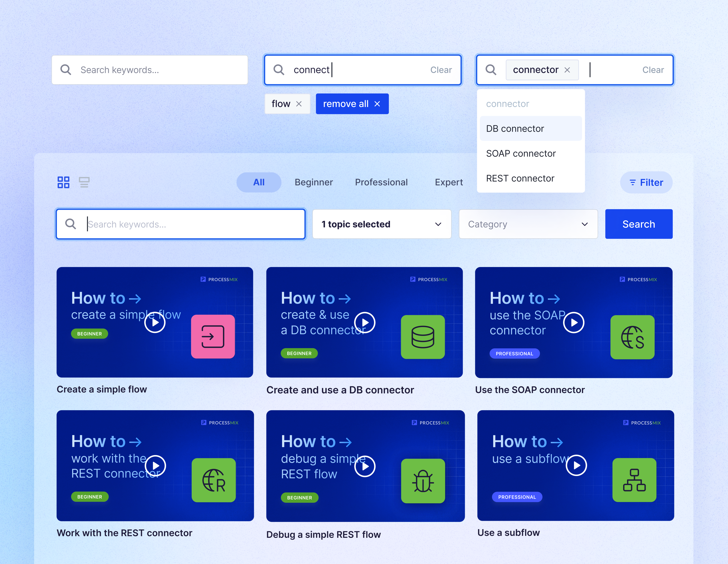Screen dimensions: 728x564
Task: Open the 1 topic selected dropdown
Action: pyautogui.click(x=381, y=224)
